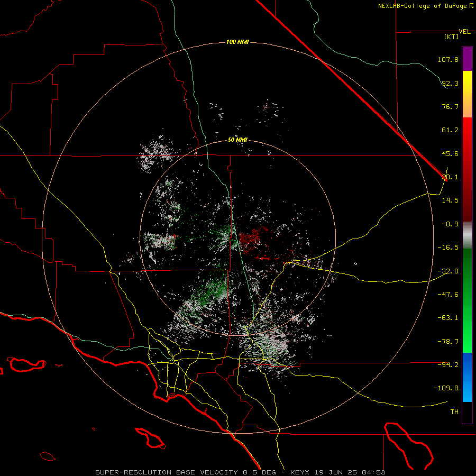476x476 pixels.
Task: Select the -0.9 legend value
Action: tap(450, 224)
